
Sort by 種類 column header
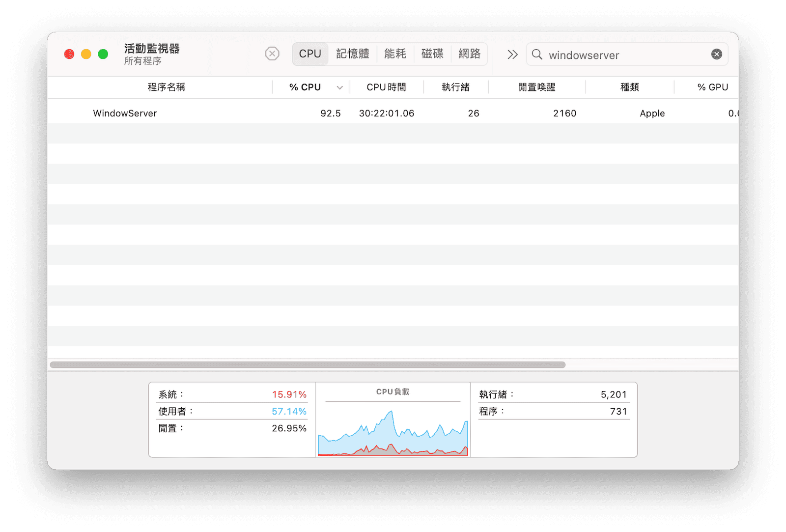[x=629, y=87]
